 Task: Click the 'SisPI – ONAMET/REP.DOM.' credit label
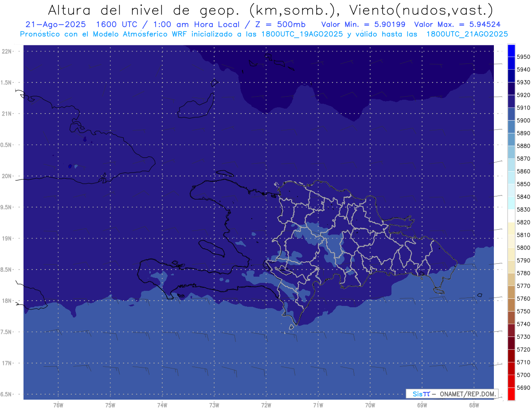pos(452,394)
